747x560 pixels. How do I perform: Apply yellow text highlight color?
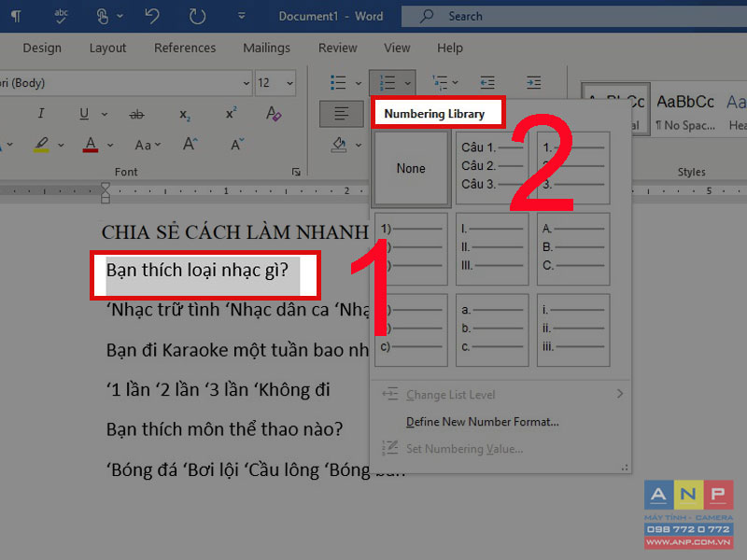pos(41,145)
